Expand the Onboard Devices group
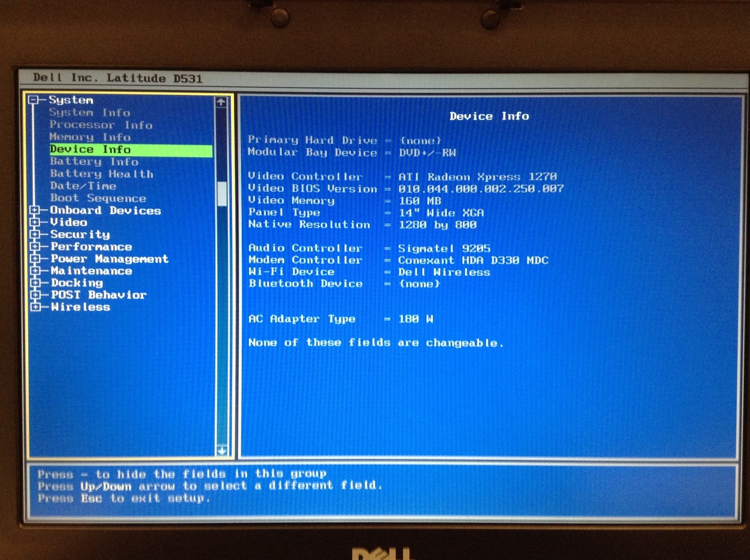 tap(35, 210)
